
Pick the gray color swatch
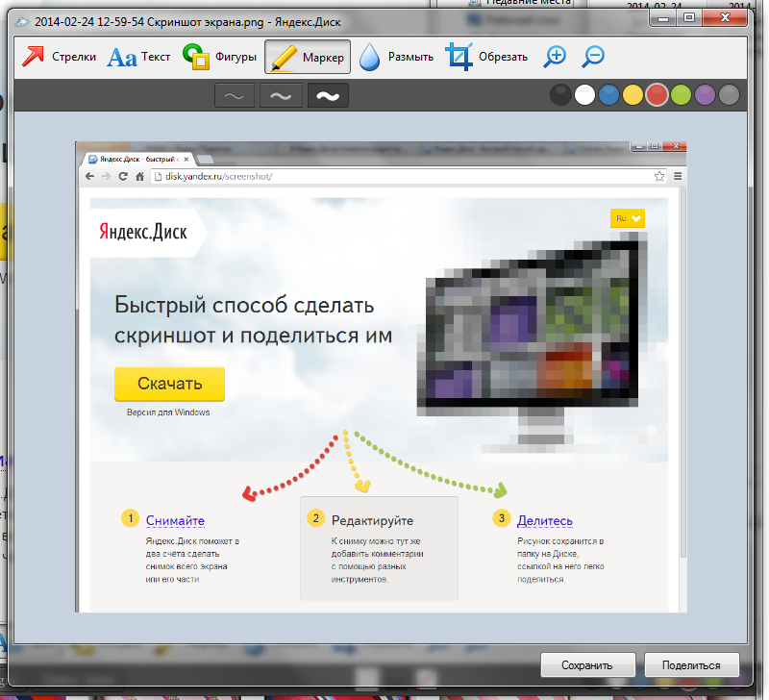729,95
